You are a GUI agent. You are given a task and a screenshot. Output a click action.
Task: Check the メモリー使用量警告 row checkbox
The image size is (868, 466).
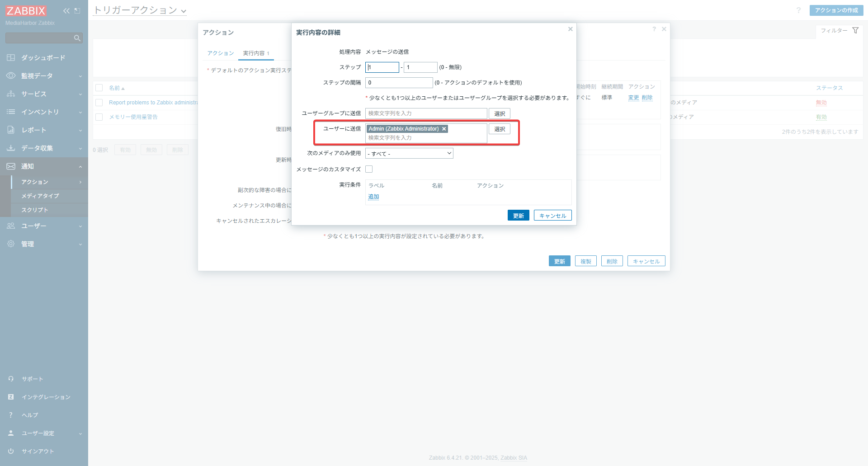99,117
